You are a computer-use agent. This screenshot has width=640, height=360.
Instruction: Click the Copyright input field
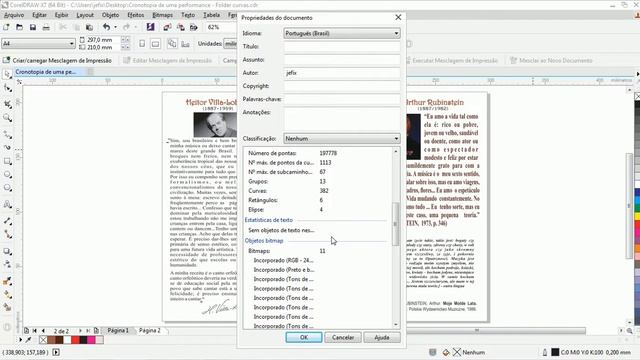click(342, 86)
